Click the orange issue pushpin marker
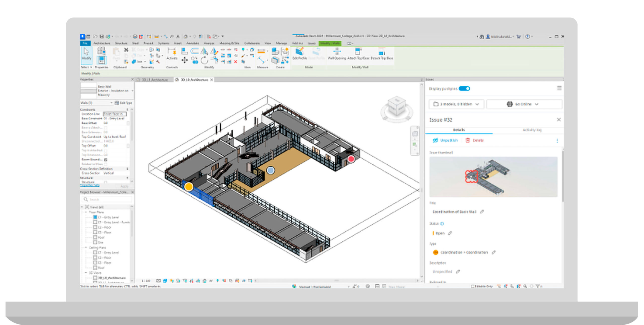 click(x=189, y=187)
